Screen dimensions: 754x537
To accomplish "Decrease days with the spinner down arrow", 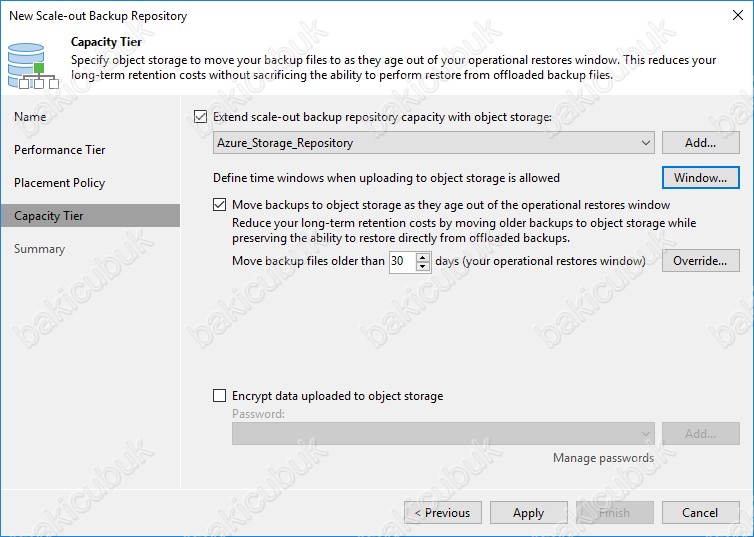I will (x=423, y=266).
